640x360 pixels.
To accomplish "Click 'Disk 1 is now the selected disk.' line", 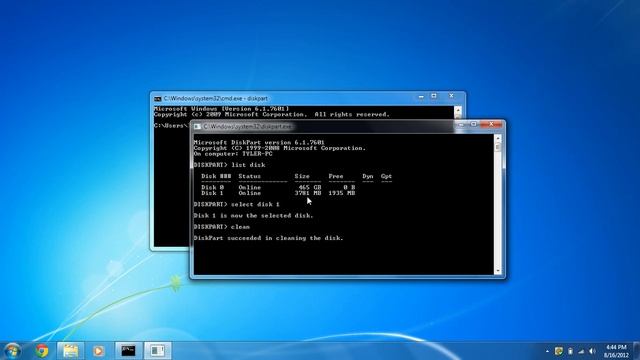I will tap(253, 216).
